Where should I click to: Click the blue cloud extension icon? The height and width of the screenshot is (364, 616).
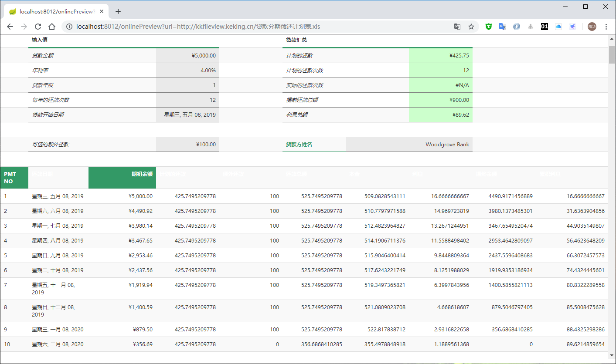coord(558,27)
